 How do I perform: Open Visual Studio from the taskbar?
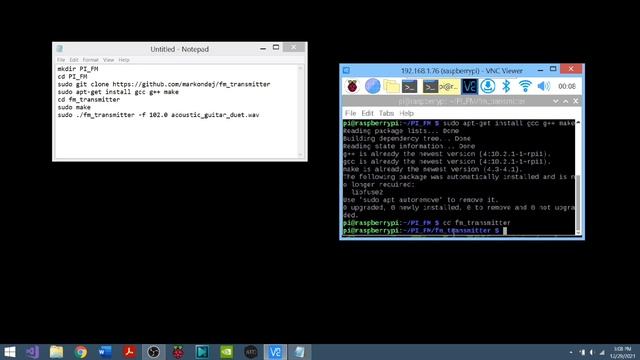[33, 352]
